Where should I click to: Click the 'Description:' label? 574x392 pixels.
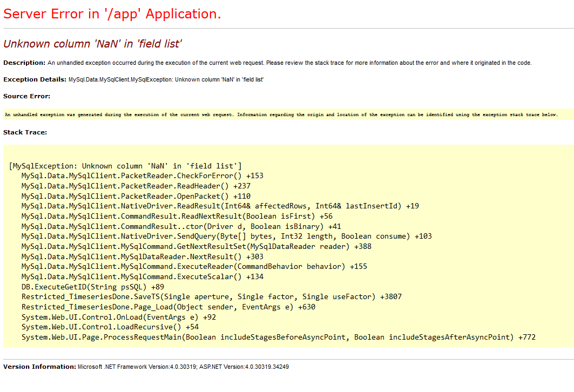24,63
